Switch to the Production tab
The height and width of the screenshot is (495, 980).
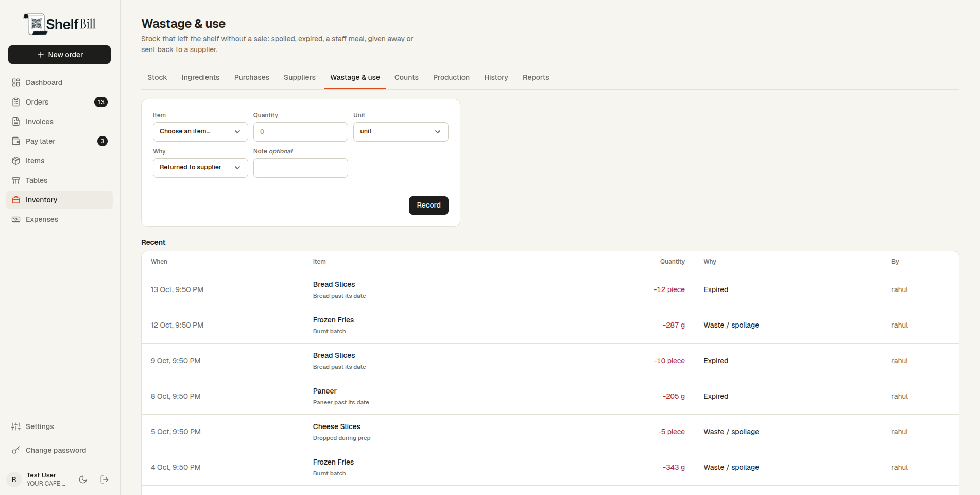pos(451,77)
